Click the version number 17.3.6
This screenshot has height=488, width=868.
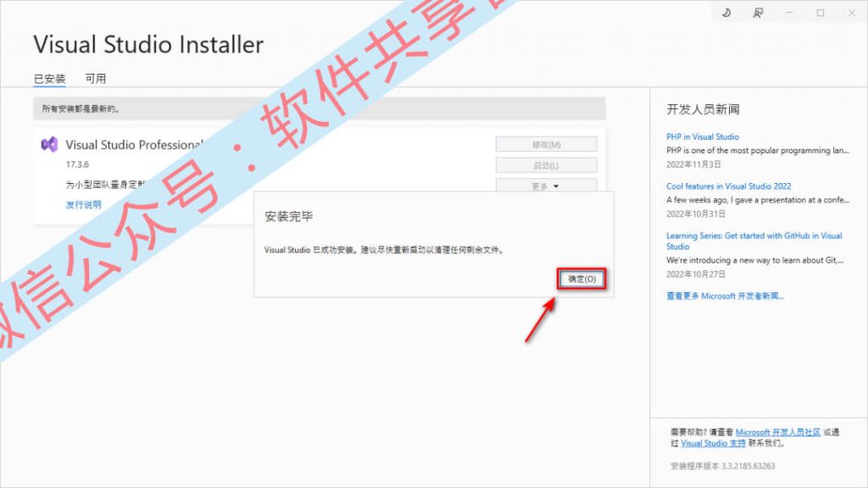click(x=77, y=164)
